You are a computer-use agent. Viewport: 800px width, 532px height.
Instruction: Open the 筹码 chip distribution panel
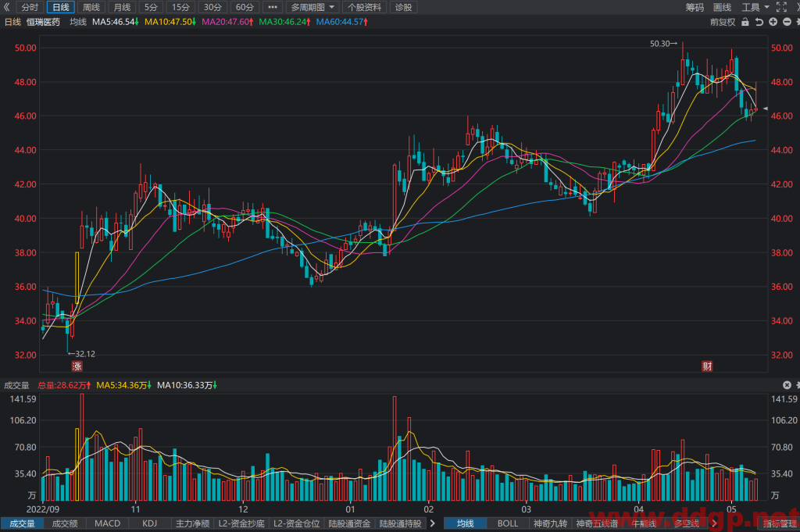pyautogui.click(x=695, y=7)
